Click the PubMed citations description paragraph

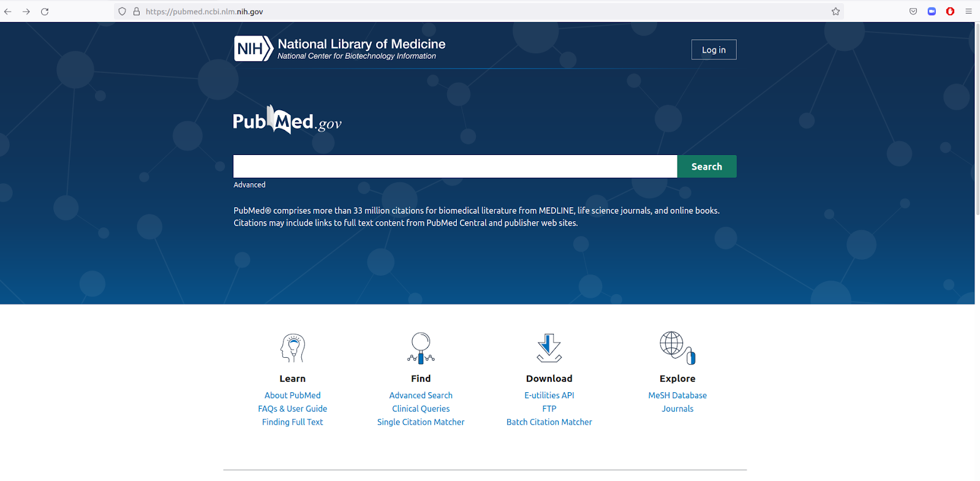click(477, 217)
